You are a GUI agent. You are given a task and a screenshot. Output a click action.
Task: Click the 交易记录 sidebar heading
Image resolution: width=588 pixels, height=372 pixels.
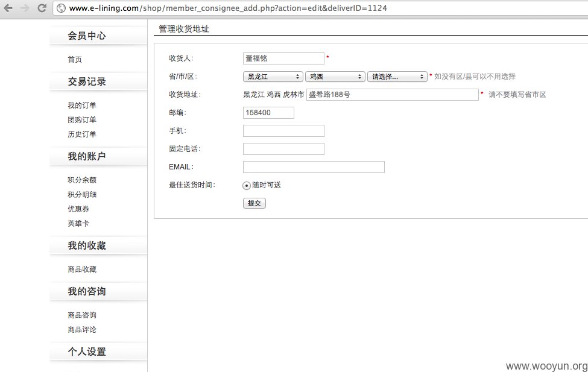pyautogui.click(x=87, y=81)
